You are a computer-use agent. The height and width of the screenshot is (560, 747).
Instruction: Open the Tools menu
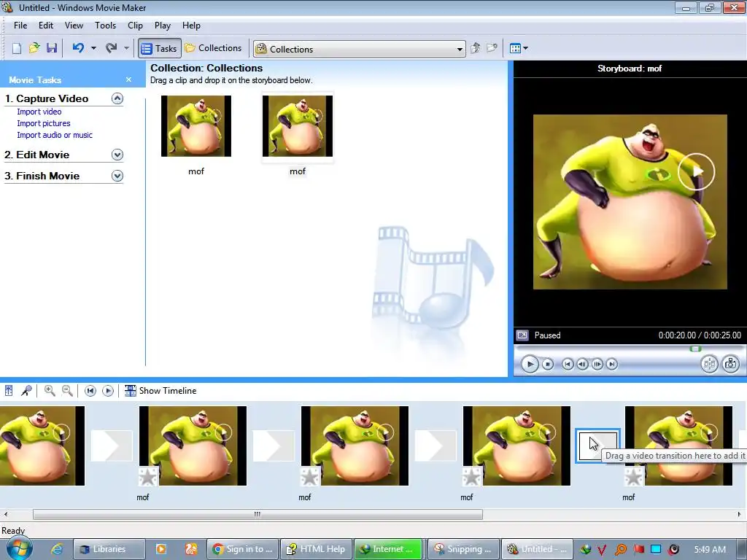[x=105, y=26]
